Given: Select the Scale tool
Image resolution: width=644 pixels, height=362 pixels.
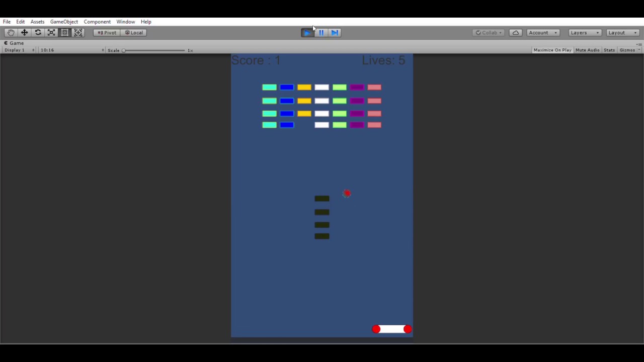Looking at the screenshot, I should pyautogui.click(x=51, y=33).
